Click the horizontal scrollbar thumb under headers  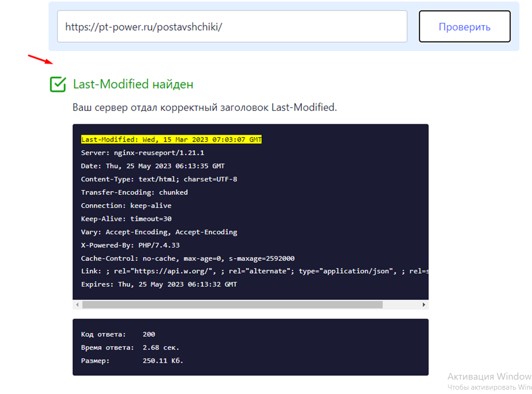pos(233,304)
